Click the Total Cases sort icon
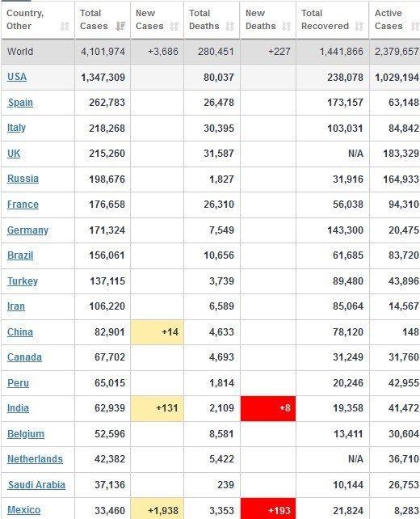The image size is (420, 519). coord(120,26)
